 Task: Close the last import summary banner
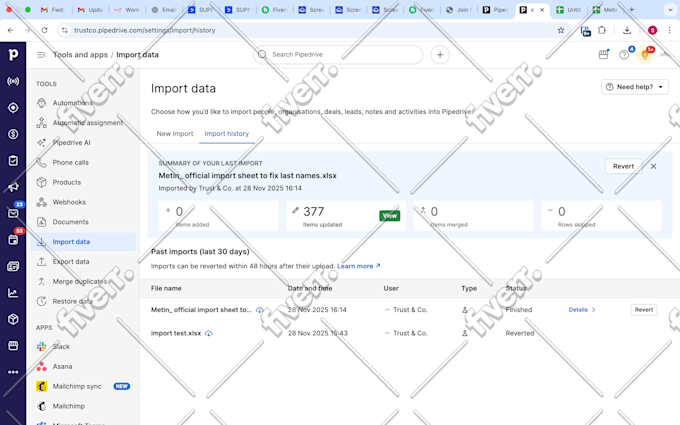(x=654, y=166)
